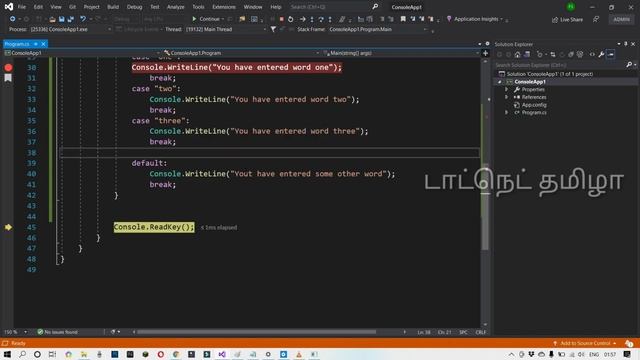The width and height of the screenshot is (640, 360).
Task: Open the Process dropdown ConsoleApp1.exe
Action: [x=71, y=29]
